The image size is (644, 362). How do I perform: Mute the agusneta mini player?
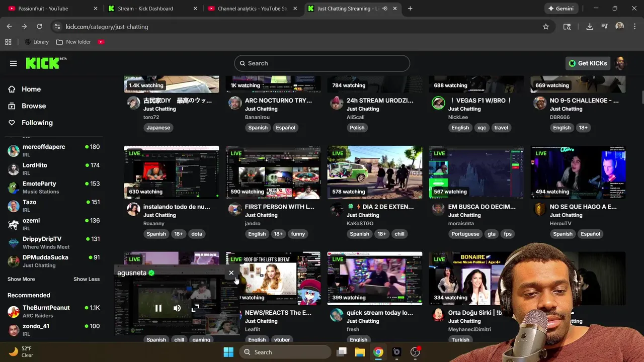pyautogui.click(x=177, y=308)
